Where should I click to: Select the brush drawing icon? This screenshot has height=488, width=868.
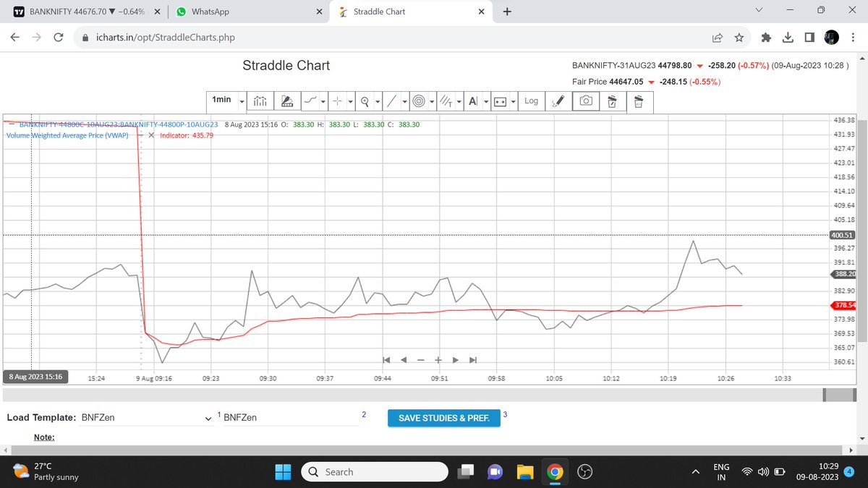[558, 101]
